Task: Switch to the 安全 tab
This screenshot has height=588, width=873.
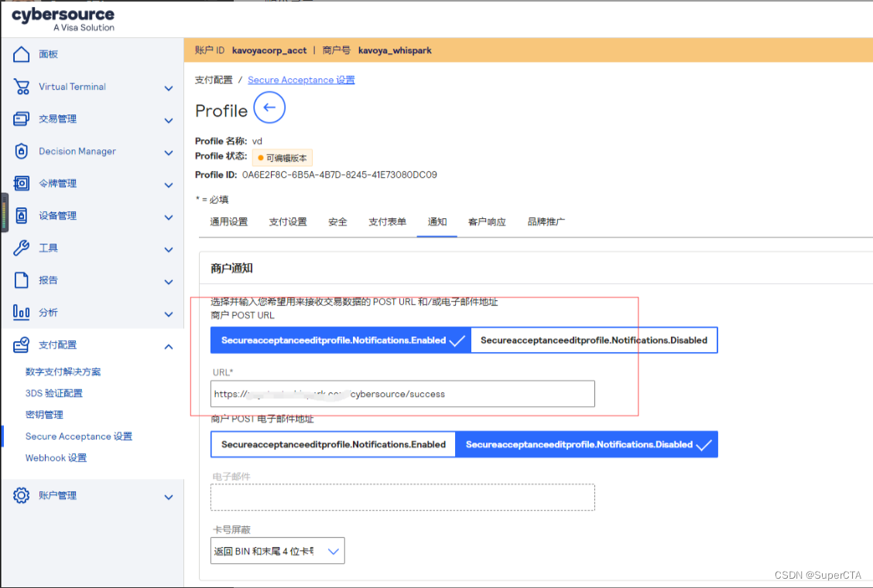Action: tap(337, 221)
